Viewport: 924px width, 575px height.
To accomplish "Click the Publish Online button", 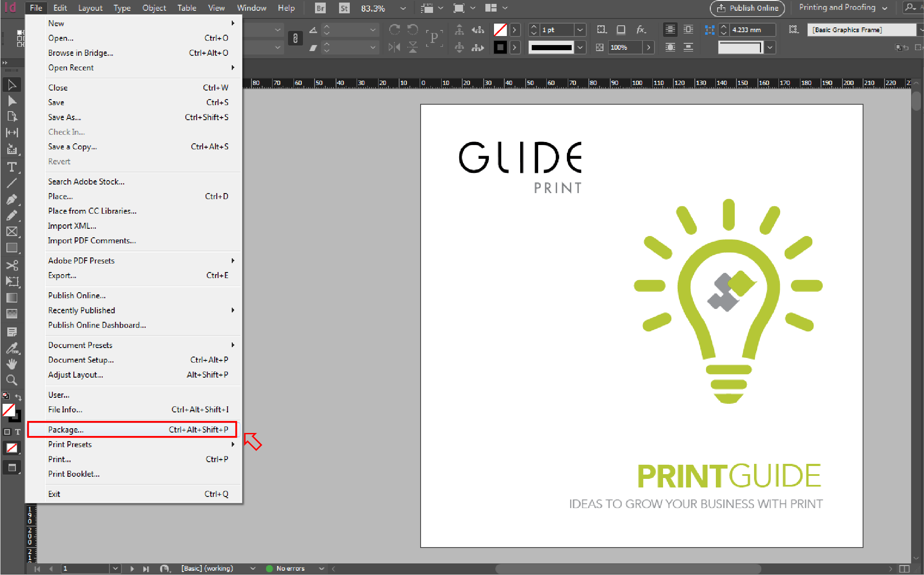I will (x=747, y=8).
